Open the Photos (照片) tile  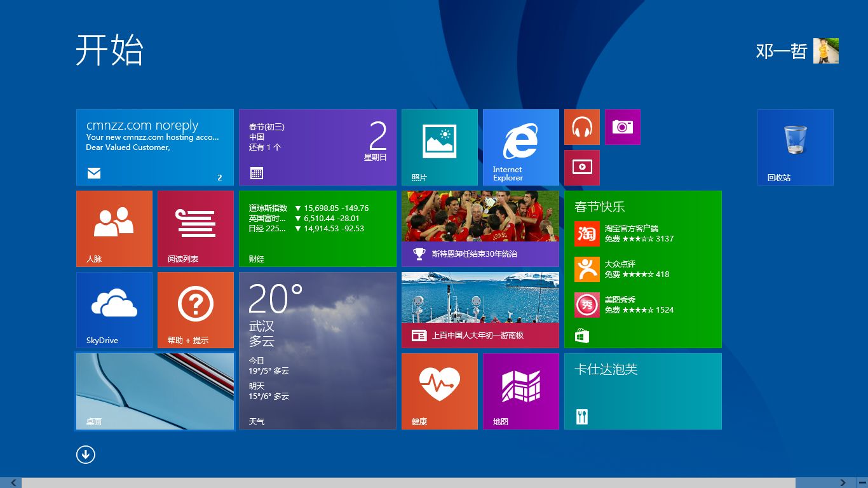click(x=440, y=147)
